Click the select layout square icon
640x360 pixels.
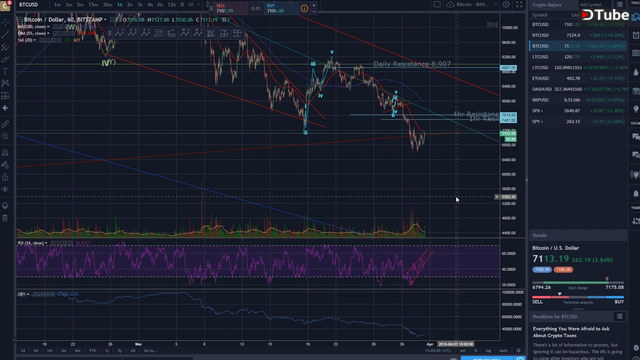(x=437, y=4)
